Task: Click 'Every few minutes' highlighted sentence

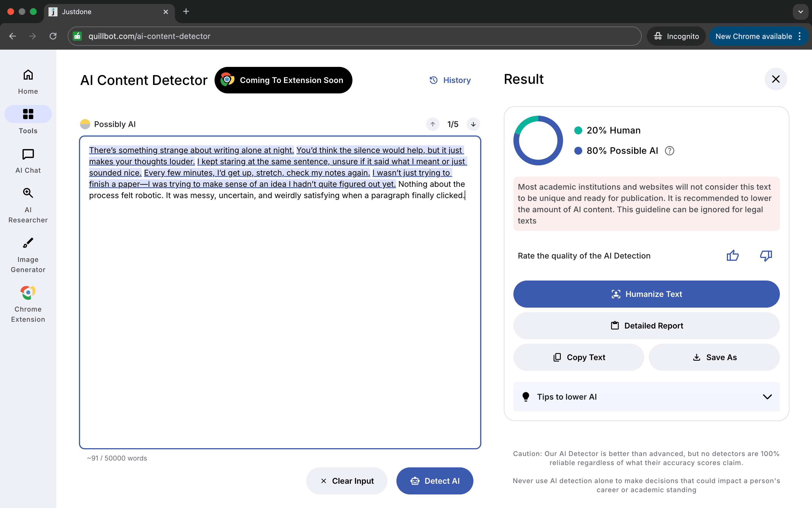Action: click(257, 173)
